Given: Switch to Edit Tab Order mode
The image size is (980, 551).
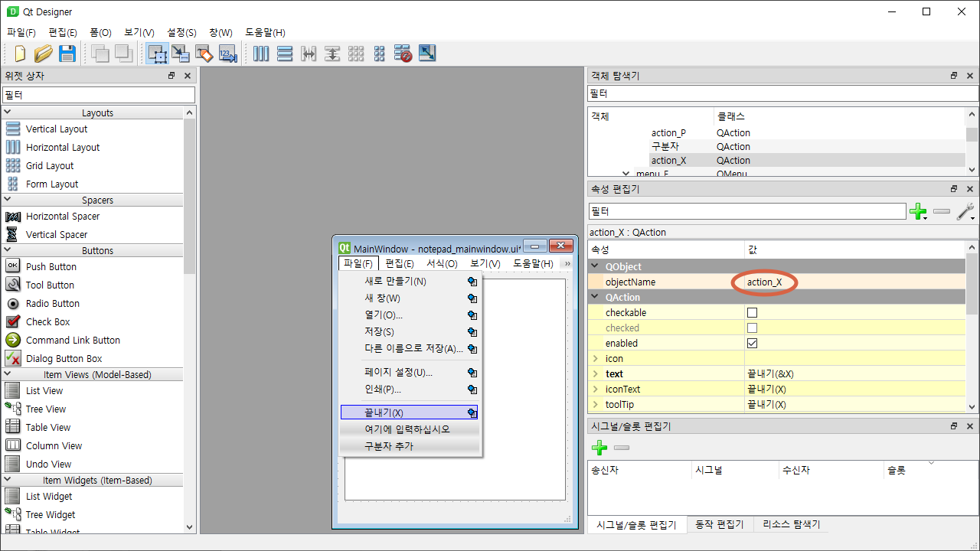Looking at the screenshot, I should pos(227,54).
